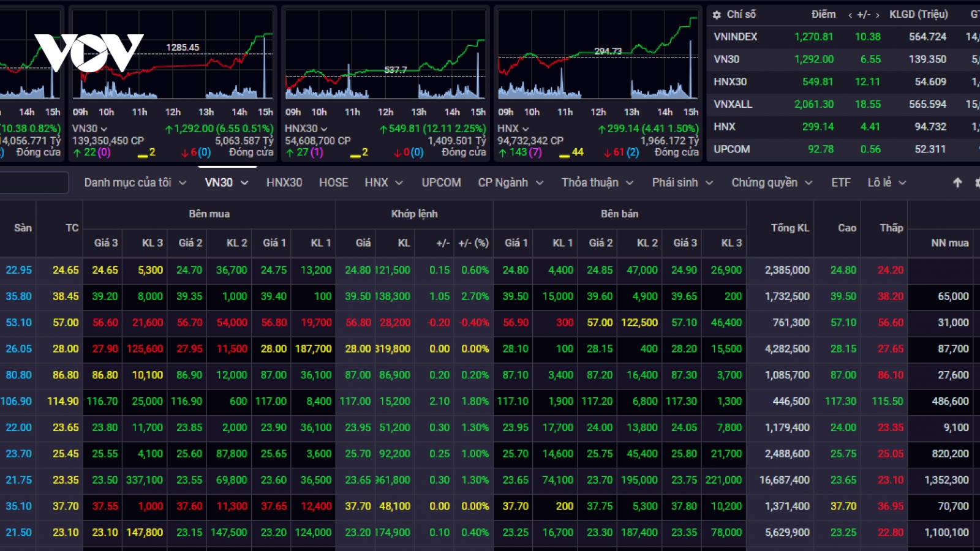
Task: Select HNX30 row in index list
Action: 843,82
